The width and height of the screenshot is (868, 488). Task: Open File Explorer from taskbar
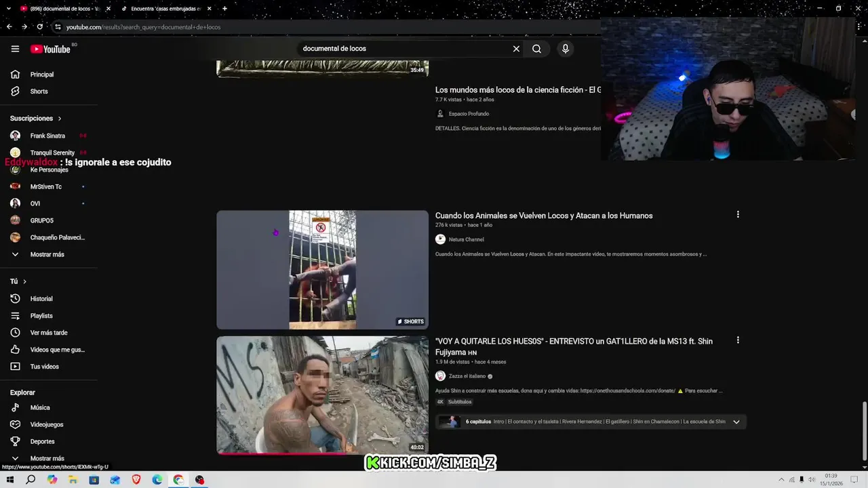pos(73,480)
